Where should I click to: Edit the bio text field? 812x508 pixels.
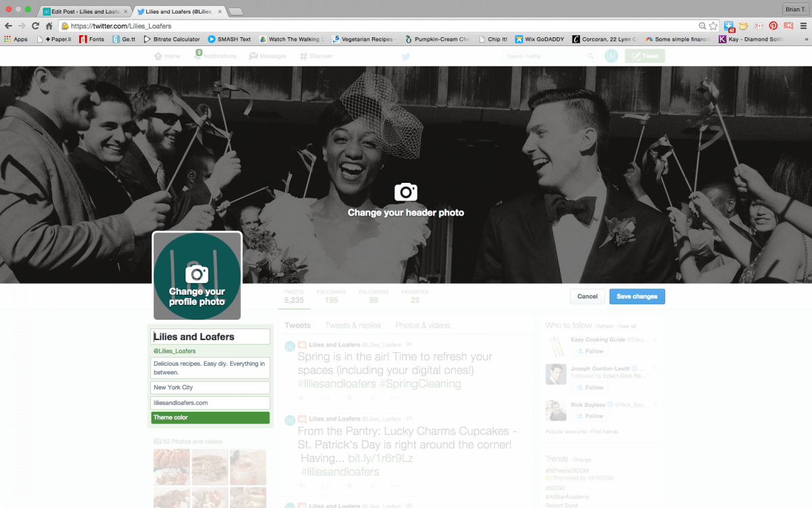pyautogui.click(x=210, y=368)
